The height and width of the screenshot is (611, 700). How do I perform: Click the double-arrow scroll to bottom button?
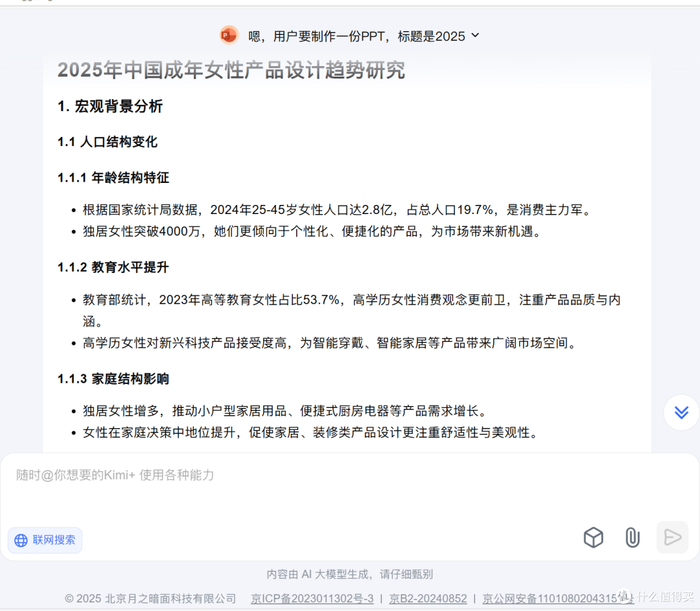click(681, 413)
